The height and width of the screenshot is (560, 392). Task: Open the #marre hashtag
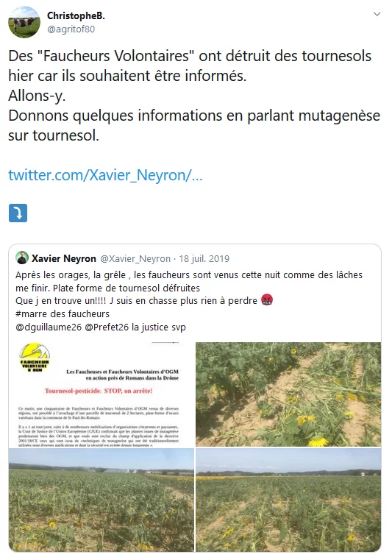click(35, 314)
